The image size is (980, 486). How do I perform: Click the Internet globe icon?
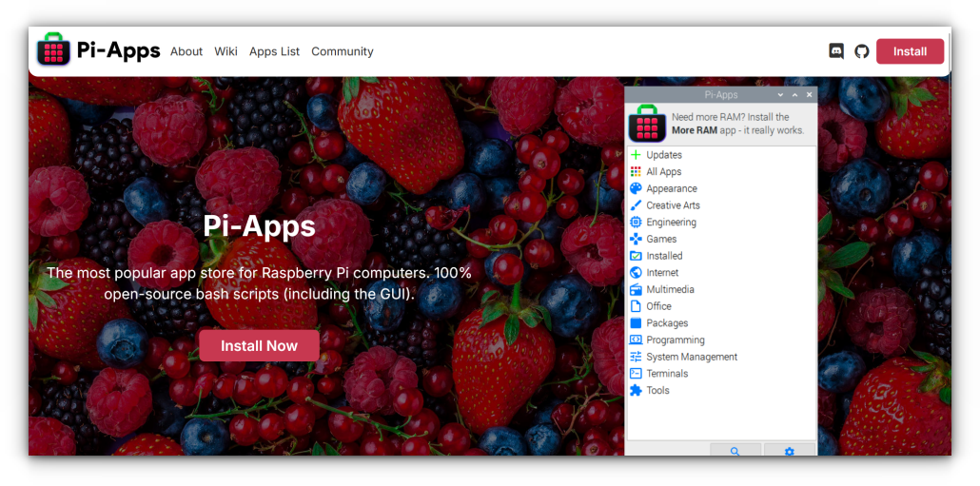(637, 273)
